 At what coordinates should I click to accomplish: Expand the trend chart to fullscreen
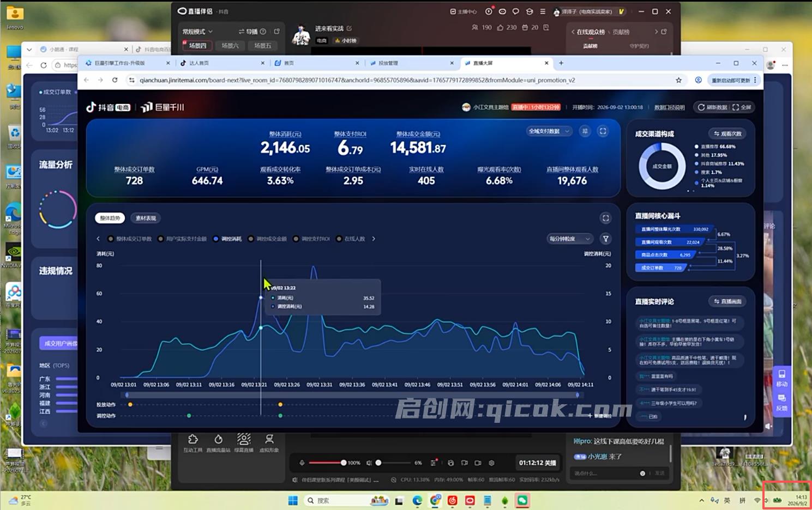pos(605,218)
